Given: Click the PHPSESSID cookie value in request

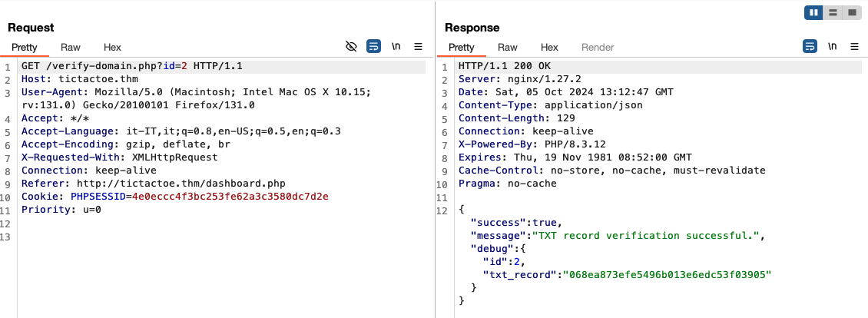Looking at the screenshot, I should pos(218,197).
